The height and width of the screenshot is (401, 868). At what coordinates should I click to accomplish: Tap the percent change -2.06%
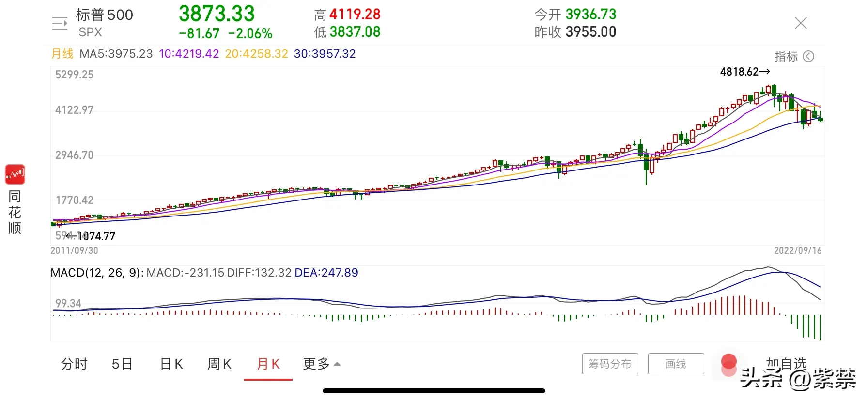coord(250,33)
